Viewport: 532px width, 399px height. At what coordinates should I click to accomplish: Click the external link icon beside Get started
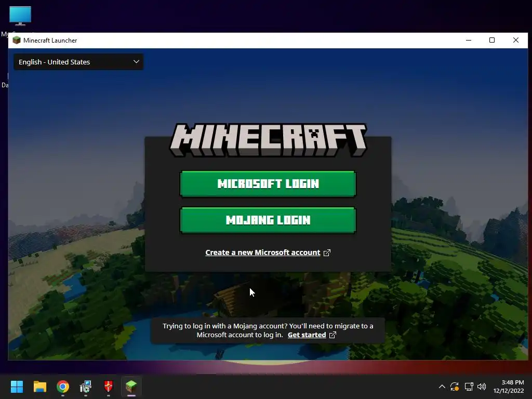click(x=332, y=335)
